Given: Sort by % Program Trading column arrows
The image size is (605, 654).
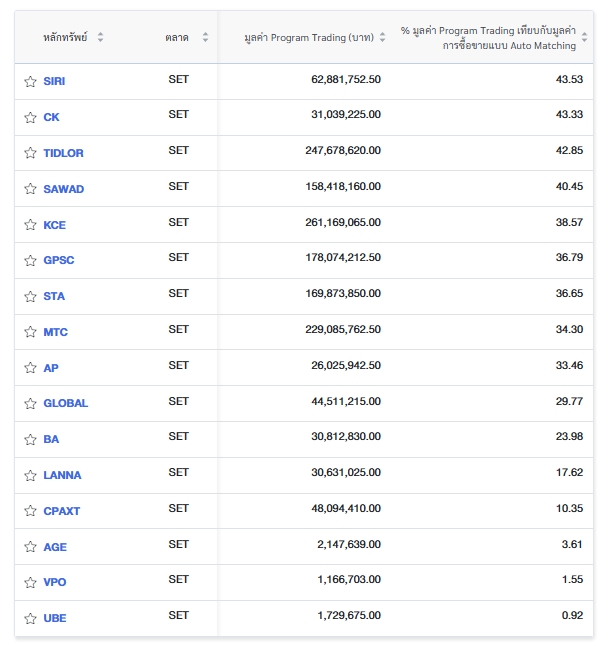Looking at the screenshot, I should pyautogui.click(x=585, y=38).
